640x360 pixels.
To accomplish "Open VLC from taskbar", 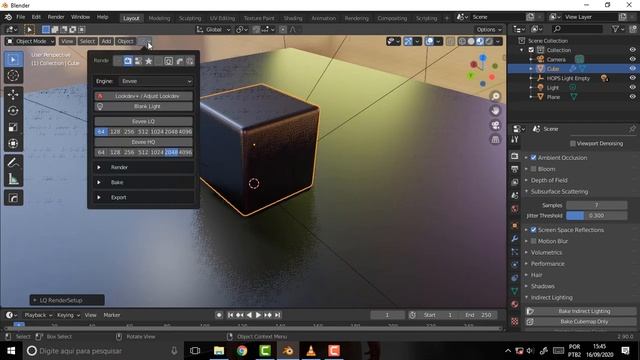I will [311, 351].
